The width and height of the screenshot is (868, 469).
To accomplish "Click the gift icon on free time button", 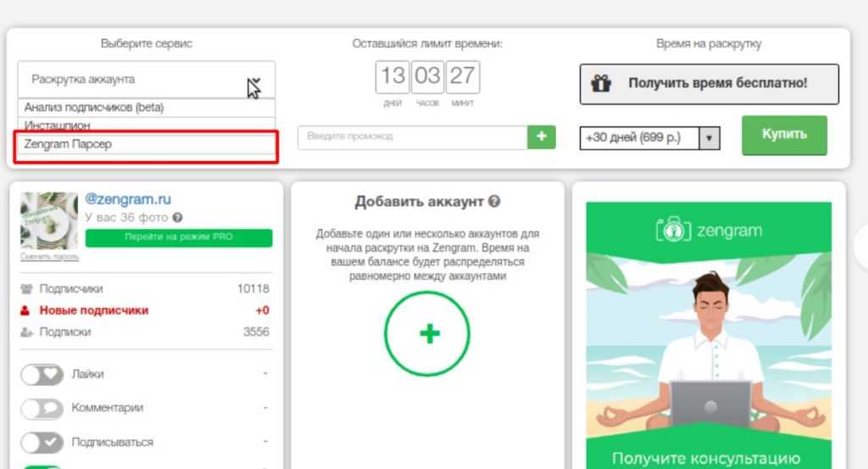I will 601,84.
